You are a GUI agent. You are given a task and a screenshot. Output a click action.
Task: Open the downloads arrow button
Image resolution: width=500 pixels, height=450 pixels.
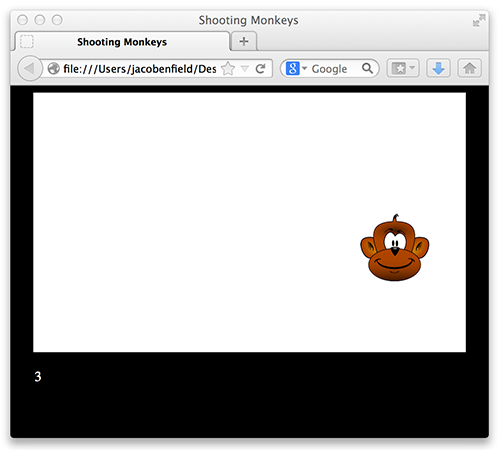pyautogui.click(x=438, y=68)
